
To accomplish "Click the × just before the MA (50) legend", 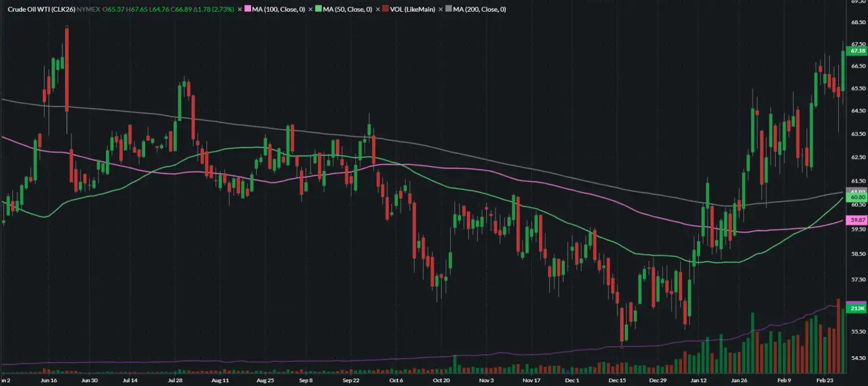I will pos(311,9).
